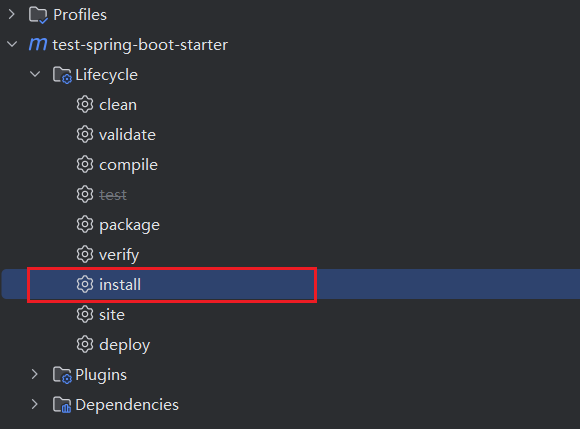580x429 pixels.
Task: Select the strikethrough test lifecycle phase
Action: (113, 195)
